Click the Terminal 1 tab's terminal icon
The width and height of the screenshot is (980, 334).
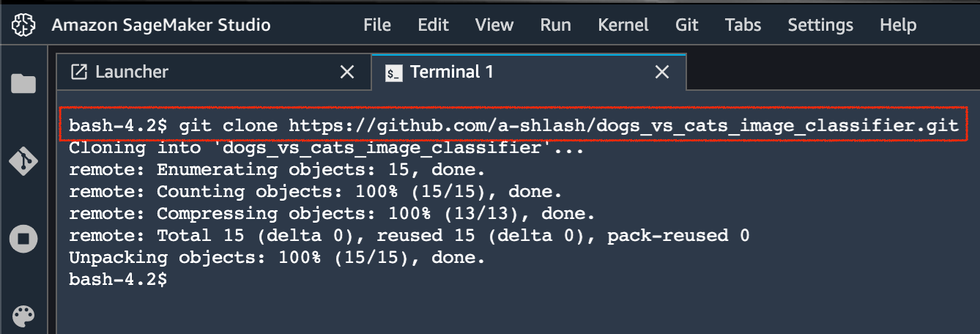394,73
